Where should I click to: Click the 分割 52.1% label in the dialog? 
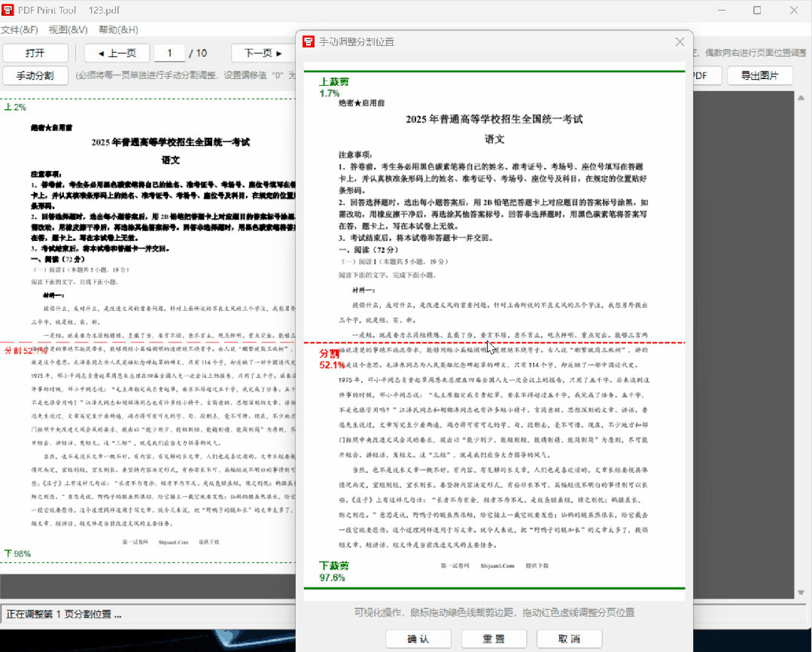point(331,359)
